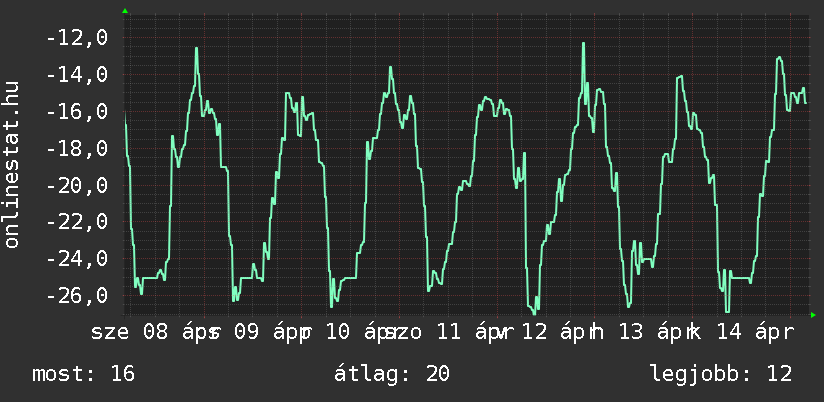Click the -24,0 Y-axis label
Screen dimensions: 824x402
76,259
